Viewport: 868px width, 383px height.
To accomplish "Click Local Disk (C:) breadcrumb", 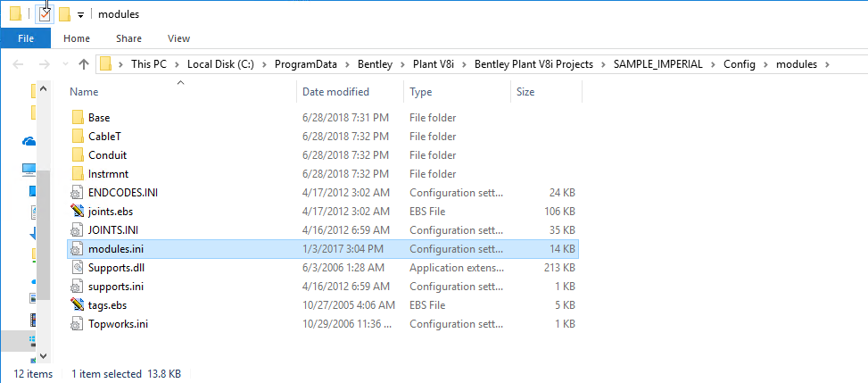I will tap(220, 64).
